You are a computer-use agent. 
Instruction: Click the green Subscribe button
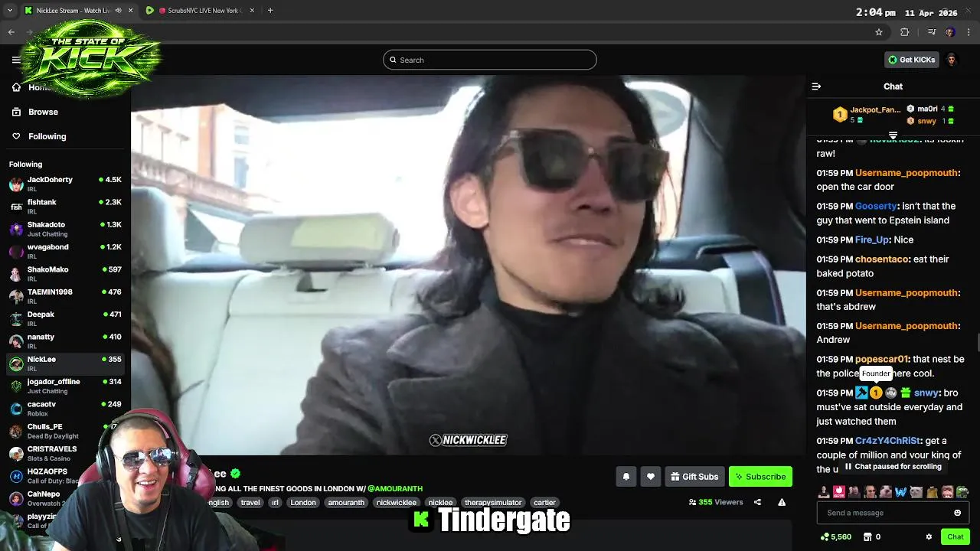coord(760,477)
